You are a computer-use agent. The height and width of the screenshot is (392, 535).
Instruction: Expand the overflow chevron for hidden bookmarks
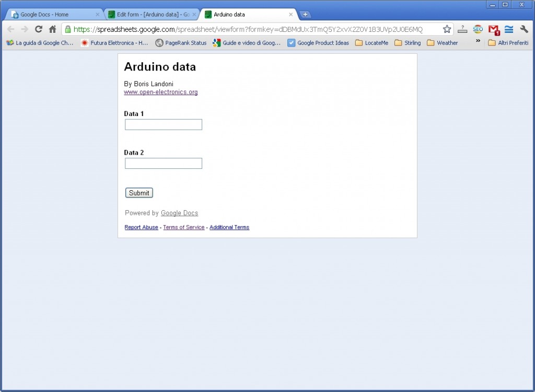click(x=477, y=43)
